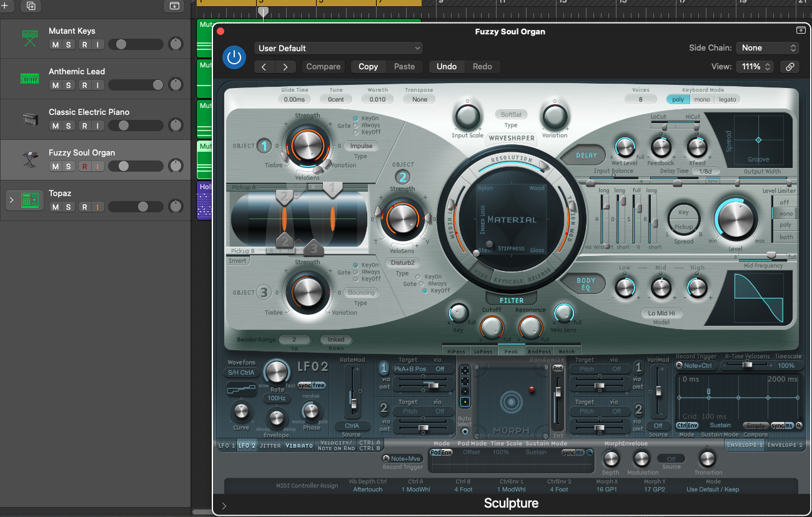
Task: Expand the Topaz track stack
Action: [11, 200]
